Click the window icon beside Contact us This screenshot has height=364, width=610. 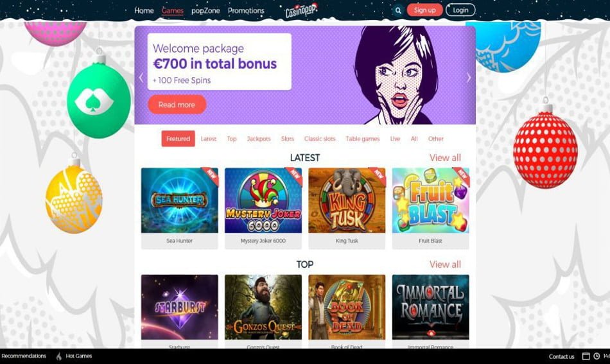click(x=586, y=356)
